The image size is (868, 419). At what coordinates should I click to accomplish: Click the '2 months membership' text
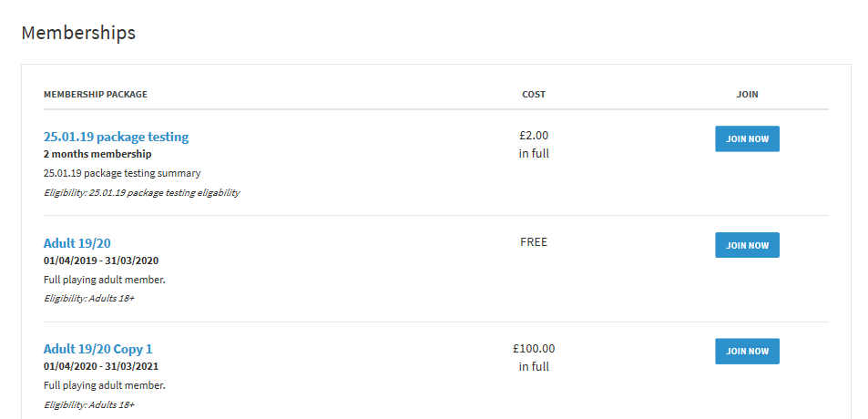pyautogui.click(x=97, y=154)
